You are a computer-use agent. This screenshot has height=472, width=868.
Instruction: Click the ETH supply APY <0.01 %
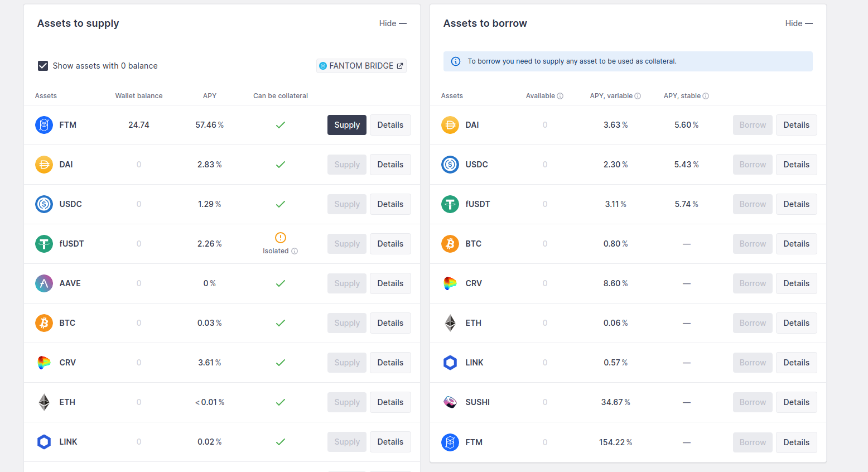(210, 402)
